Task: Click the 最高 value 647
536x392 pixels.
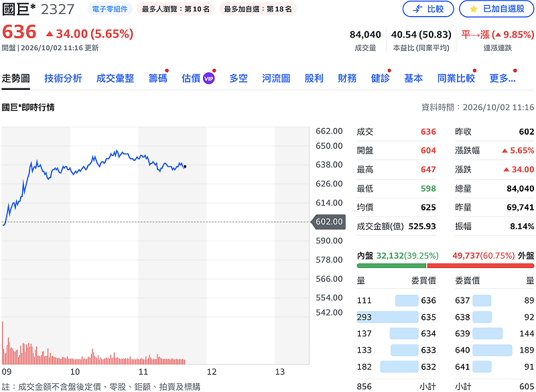Action: click(428, 170)
